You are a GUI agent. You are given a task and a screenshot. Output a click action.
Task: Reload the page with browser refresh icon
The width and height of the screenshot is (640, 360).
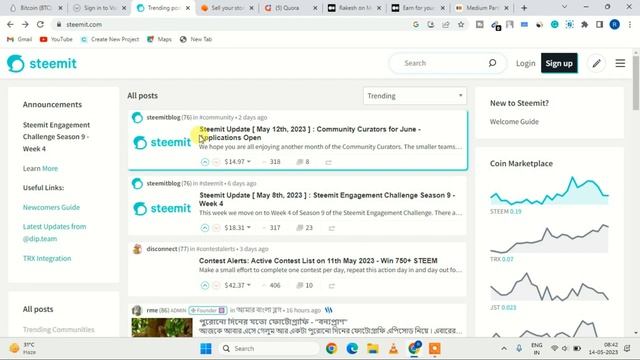click(x=40, y=24)
